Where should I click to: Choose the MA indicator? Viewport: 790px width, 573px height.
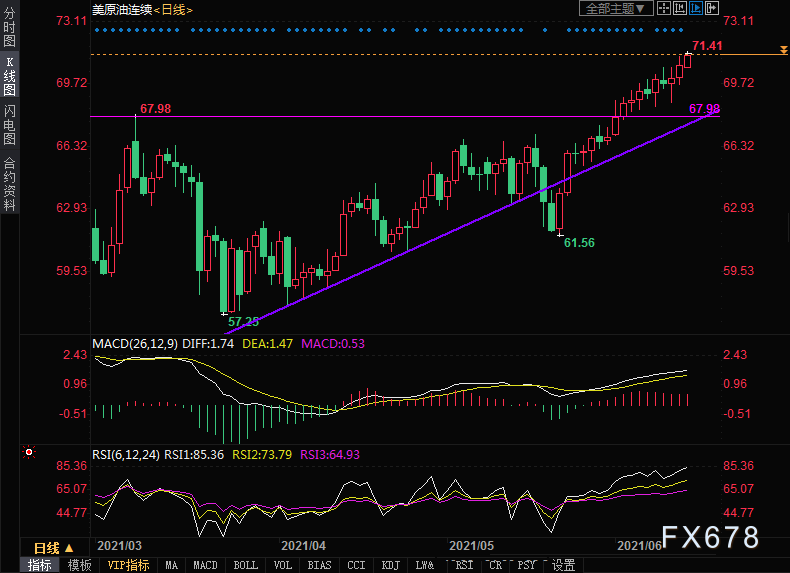(x=171, y=565)
